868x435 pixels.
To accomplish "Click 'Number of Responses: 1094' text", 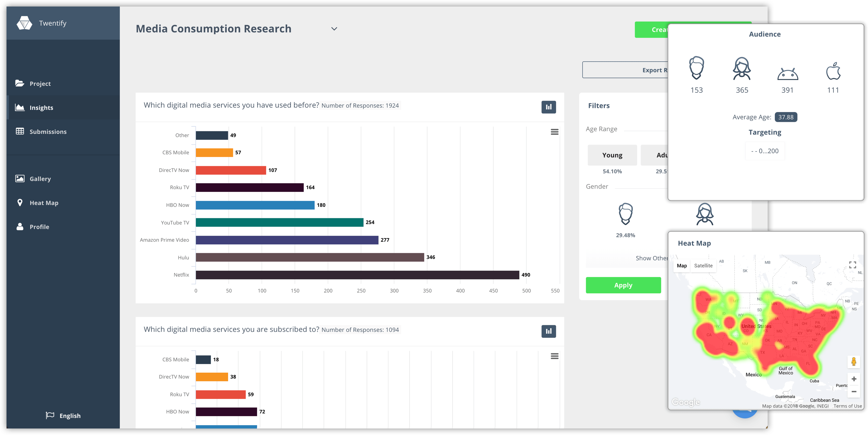I will coord(360,329).
